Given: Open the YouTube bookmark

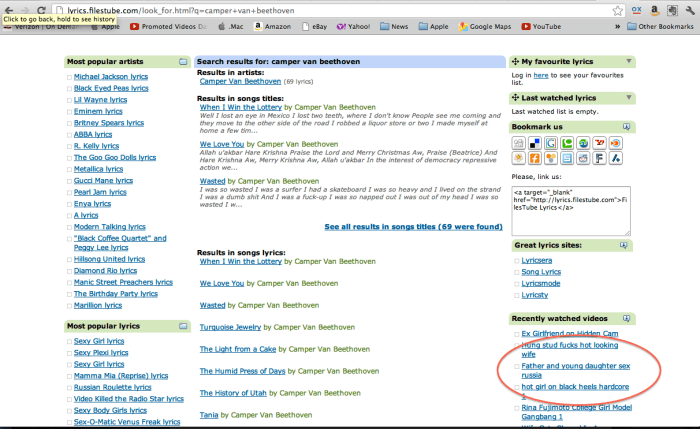Looking at the screenshot, I should [x=542, y=26].
